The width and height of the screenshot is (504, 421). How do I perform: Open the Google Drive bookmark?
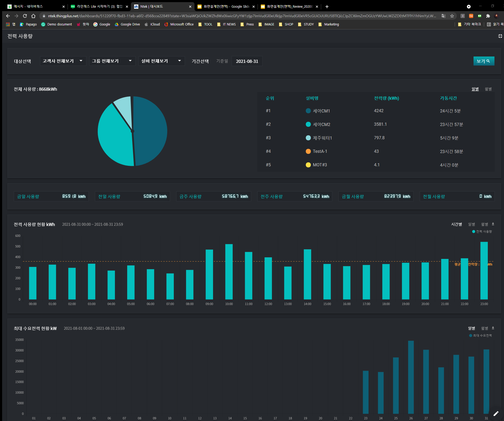[127, 24]
